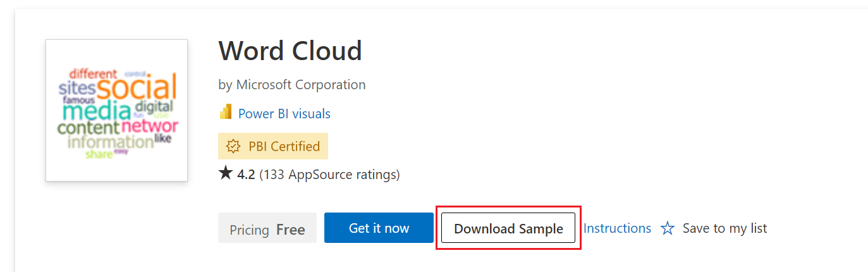This screenshot has height=272, width=868.
Task: Click the Save to my list text
Action: pos(724,228)
